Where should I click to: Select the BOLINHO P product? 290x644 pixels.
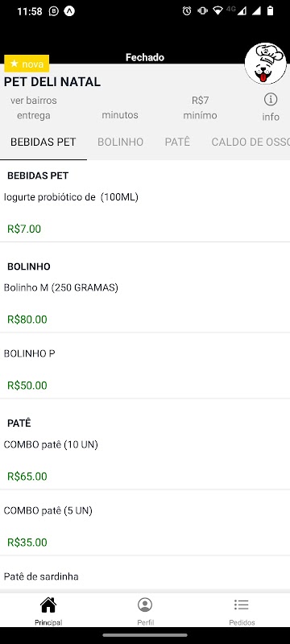click(x=145, y=366)
